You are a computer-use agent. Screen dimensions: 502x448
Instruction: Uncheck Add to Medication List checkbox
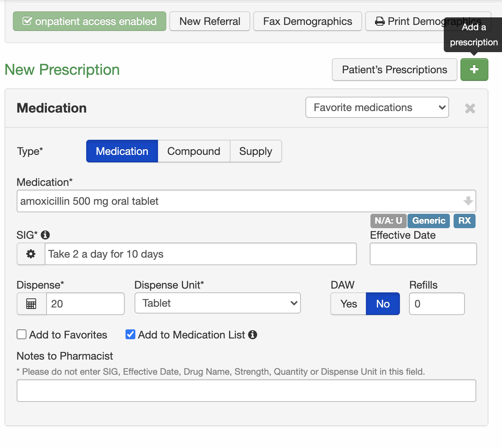tap(130, 335)
